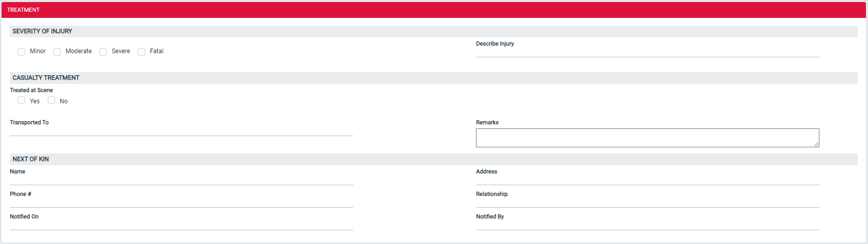Click the Address input field
The height and width of the screenshot is (244, 868).
tap(647, 180)
